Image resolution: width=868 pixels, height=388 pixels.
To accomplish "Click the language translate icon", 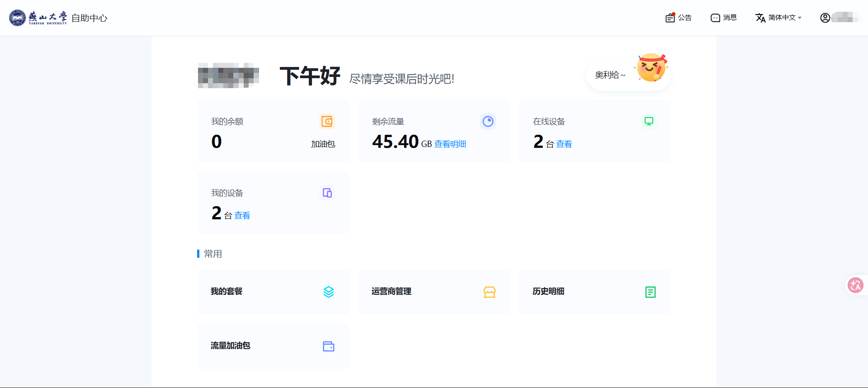I will coord(760,18).
